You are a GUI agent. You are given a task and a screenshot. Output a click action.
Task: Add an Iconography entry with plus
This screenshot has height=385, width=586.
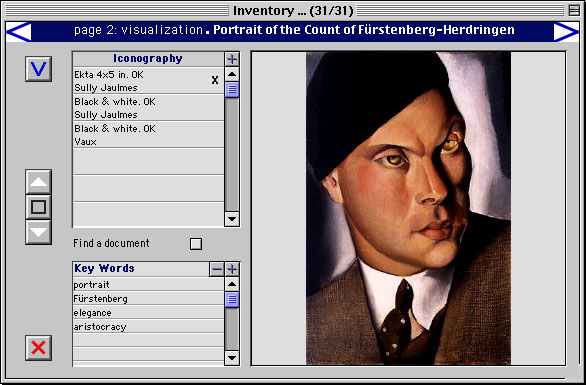pyautogui.click(x=232, y=59)
